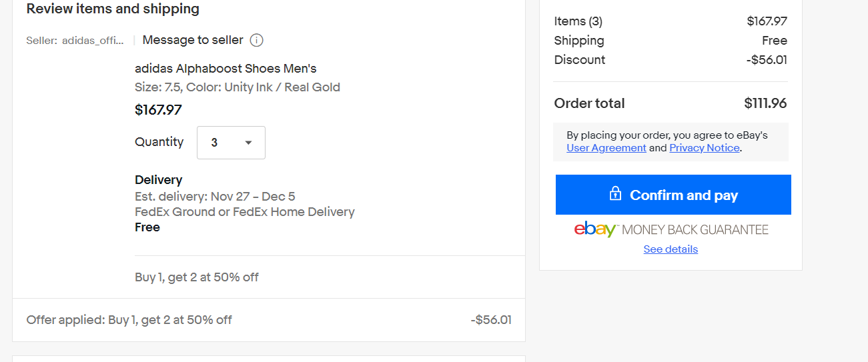
Task: Click the Size and Color details text
Action: (238, 87)
